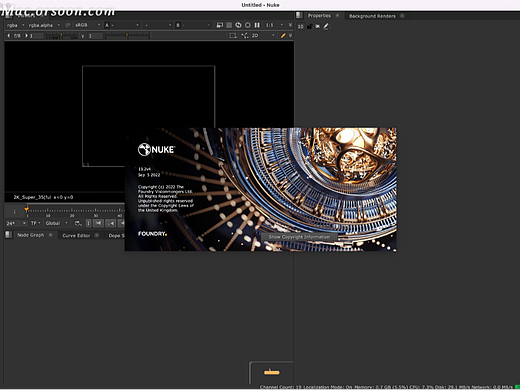Open the Global frame range dropdown
Screen dimensions: 520x390
coord(57,223)
